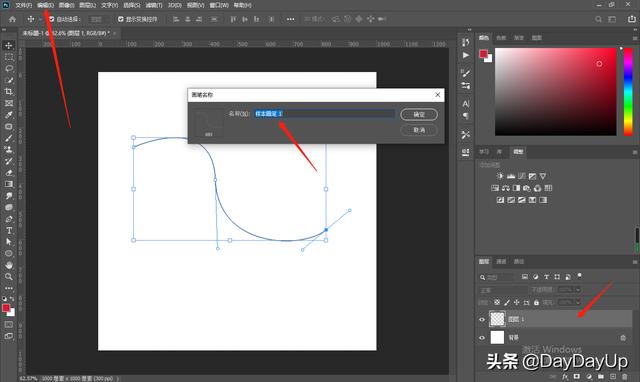Viewport: 640px width, 382px height.
Task: Toggle the layer filter on/off switch
Action: 579,276
